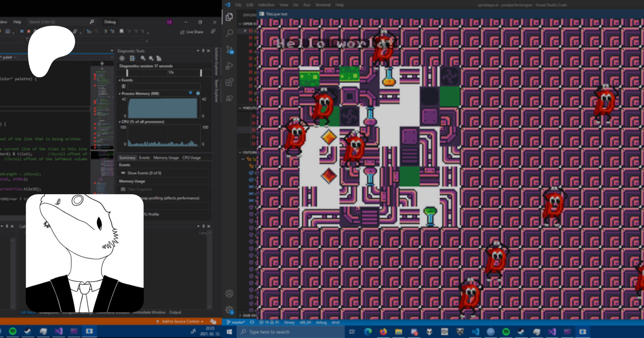The width and height of the screenshot is (644, 338).
Task: Stop debugging with the red stop button
Action: [x=29, y=31]
